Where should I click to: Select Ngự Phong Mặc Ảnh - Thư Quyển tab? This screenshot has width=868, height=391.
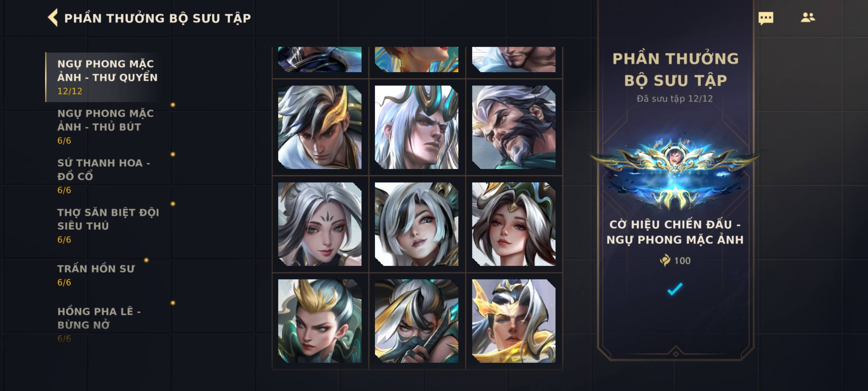pyautogui.click(x=107, y=77)
